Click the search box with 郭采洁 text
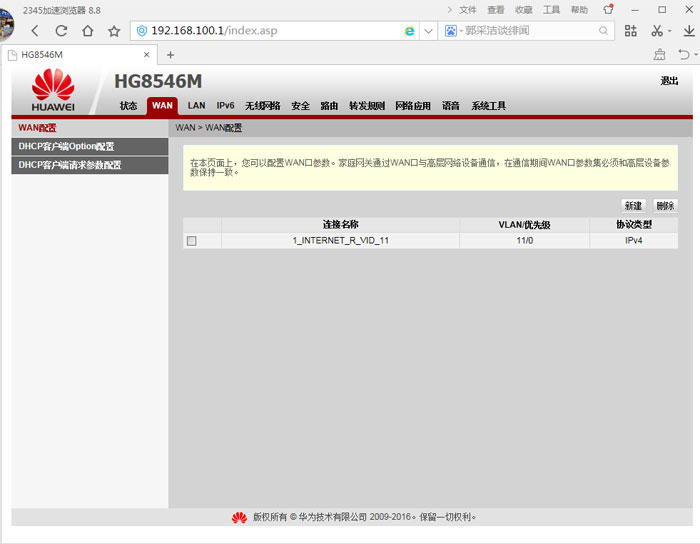 (529, 31)
